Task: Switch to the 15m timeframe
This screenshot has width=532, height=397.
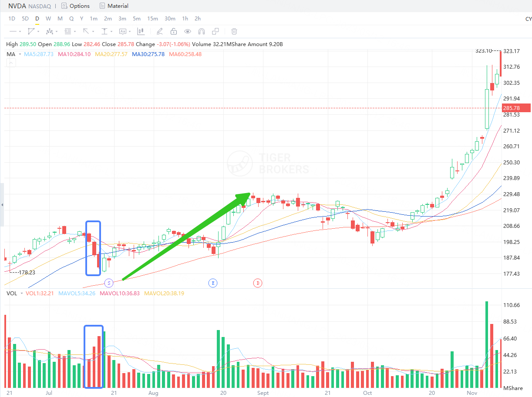Action: click(152, 18)
